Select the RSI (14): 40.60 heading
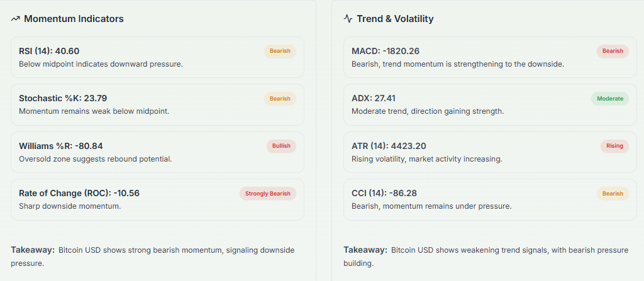Screen dimensions: 644x281 tap(49, 51)
